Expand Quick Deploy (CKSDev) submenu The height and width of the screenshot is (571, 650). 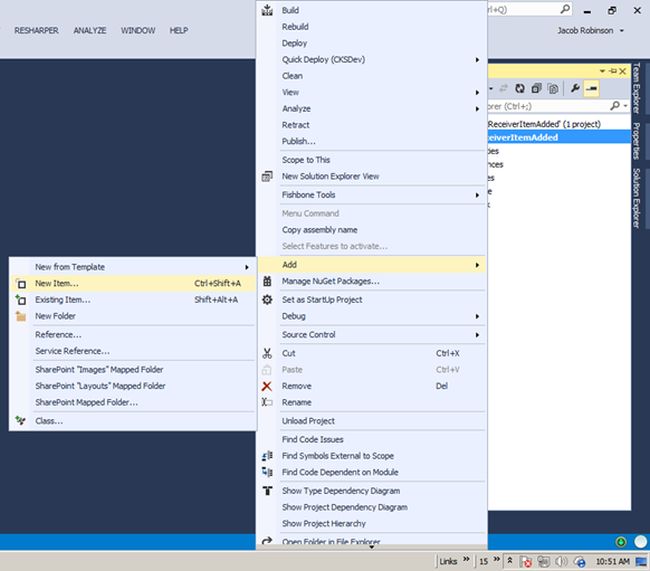click(477, 60)
